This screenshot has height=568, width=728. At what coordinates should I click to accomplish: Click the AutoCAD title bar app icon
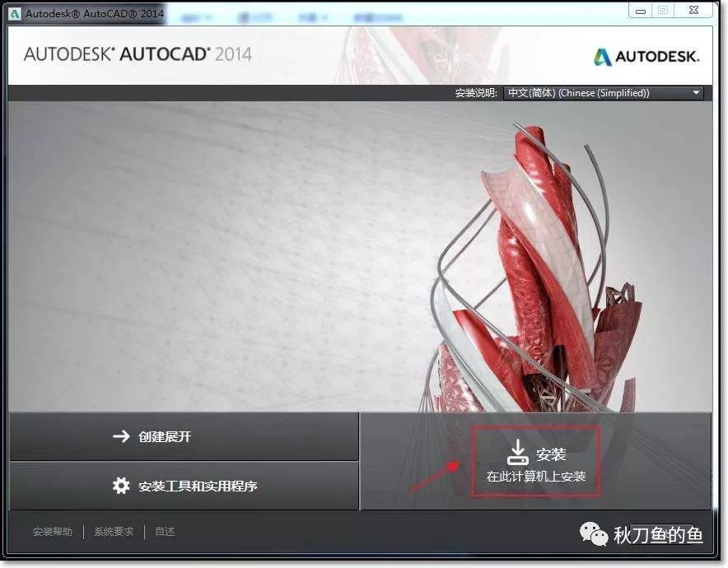[16, 14]
